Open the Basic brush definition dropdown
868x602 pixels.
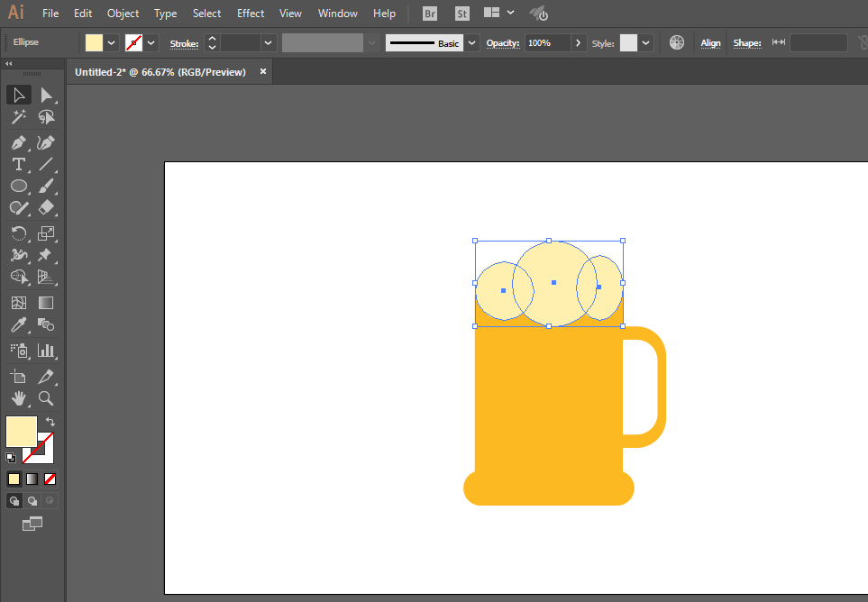pyautogui.click(x=471, y=42)
